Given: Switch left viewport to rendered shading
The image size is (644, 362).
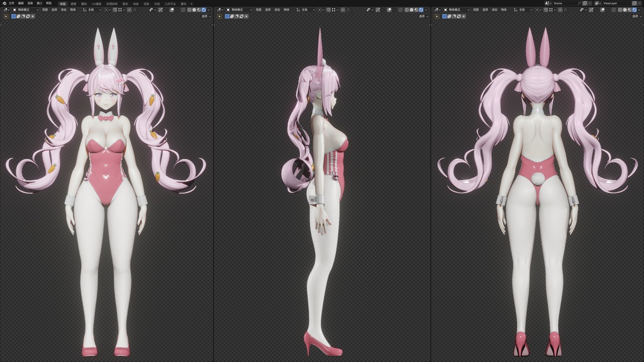Looking at the screenshot, I should coord(204,10).
